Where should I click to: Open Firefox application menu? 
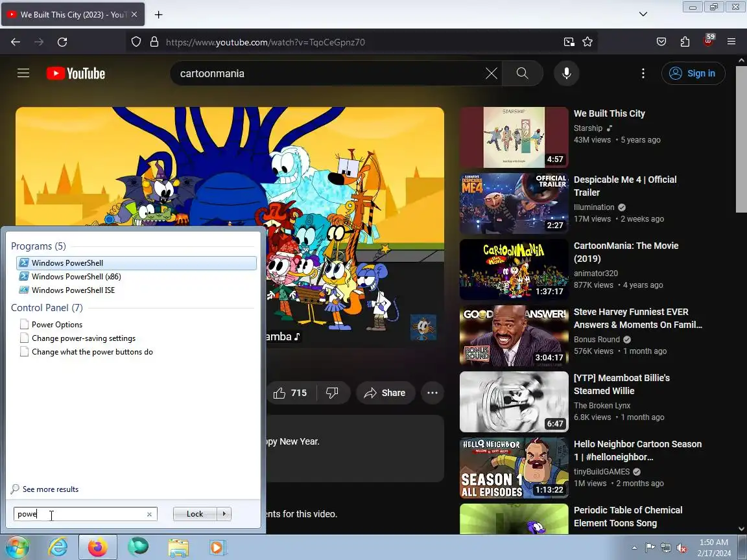click(731, 42)
